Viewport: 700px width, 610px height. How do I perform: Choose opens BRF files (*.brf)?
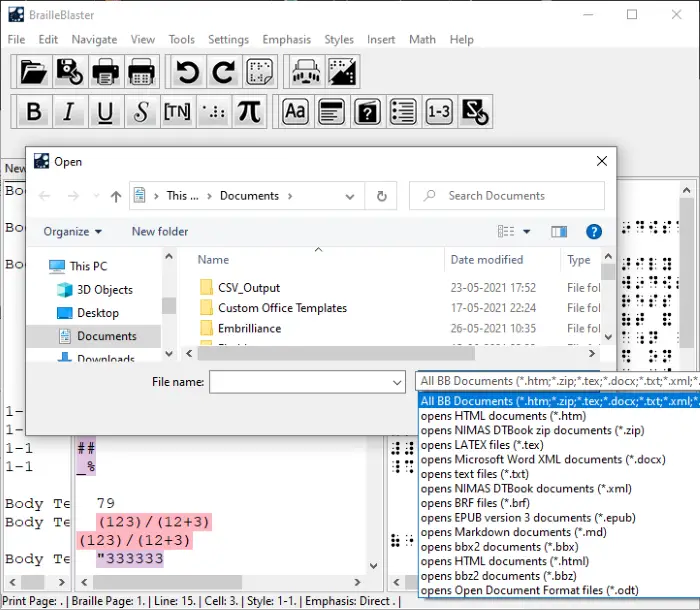pos(475,503)
